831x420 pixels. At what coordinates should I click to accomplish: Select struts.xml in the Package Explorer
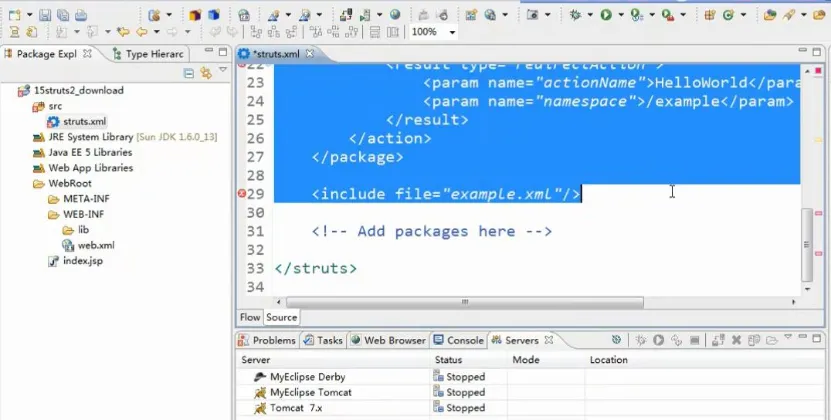click(x=77, y=121)
